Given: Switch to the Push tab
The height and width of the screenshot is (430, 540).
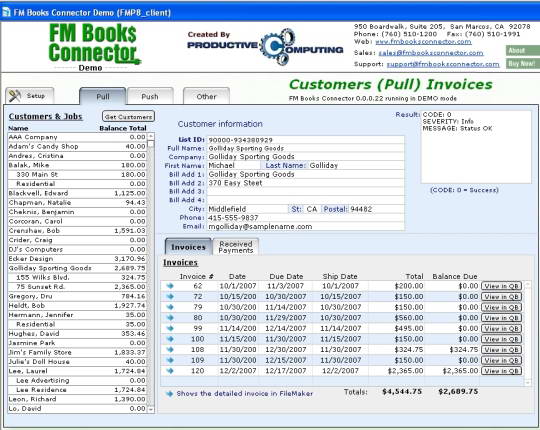Looking at the screenshot, I should tap(150, 96).
